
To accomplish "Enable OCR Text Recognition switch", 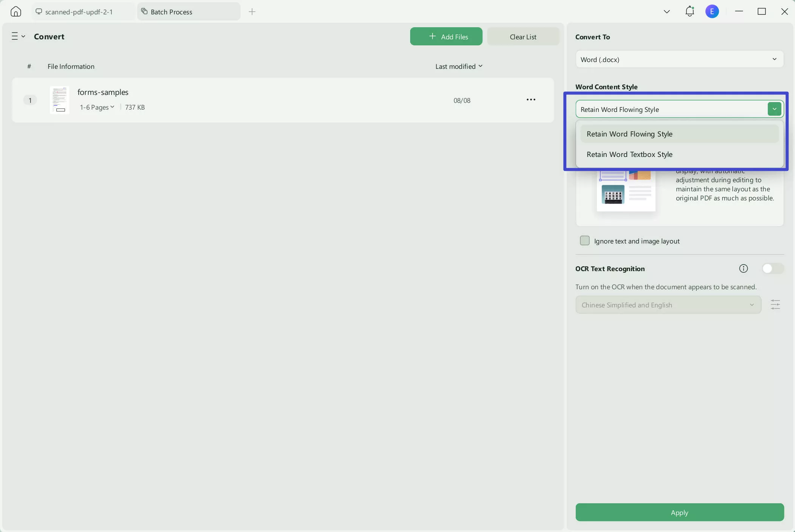I will click(772, 268).
